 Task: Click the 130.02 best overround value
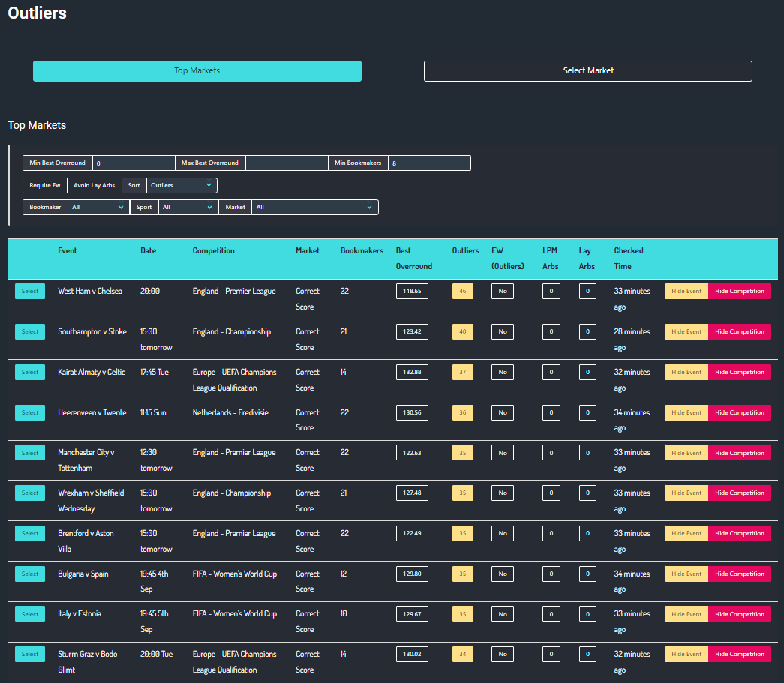412,654
